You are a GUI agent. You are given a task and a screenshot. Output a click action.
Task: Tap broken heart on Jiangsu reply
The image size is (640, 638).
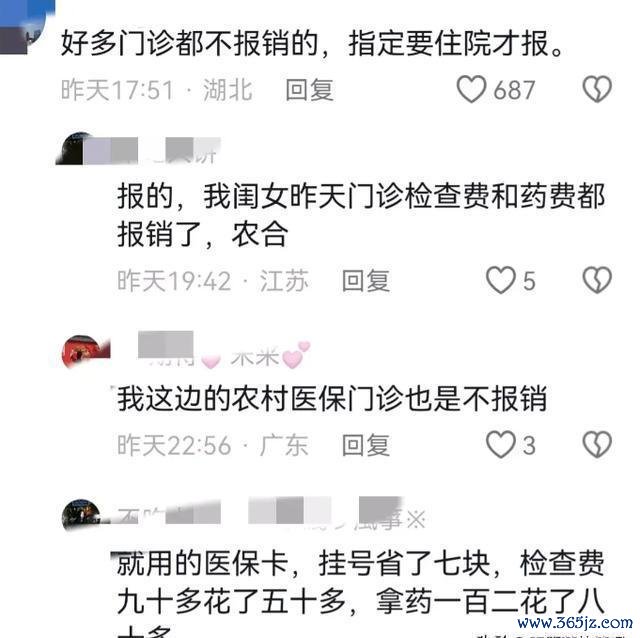click(x=597, y=280)
